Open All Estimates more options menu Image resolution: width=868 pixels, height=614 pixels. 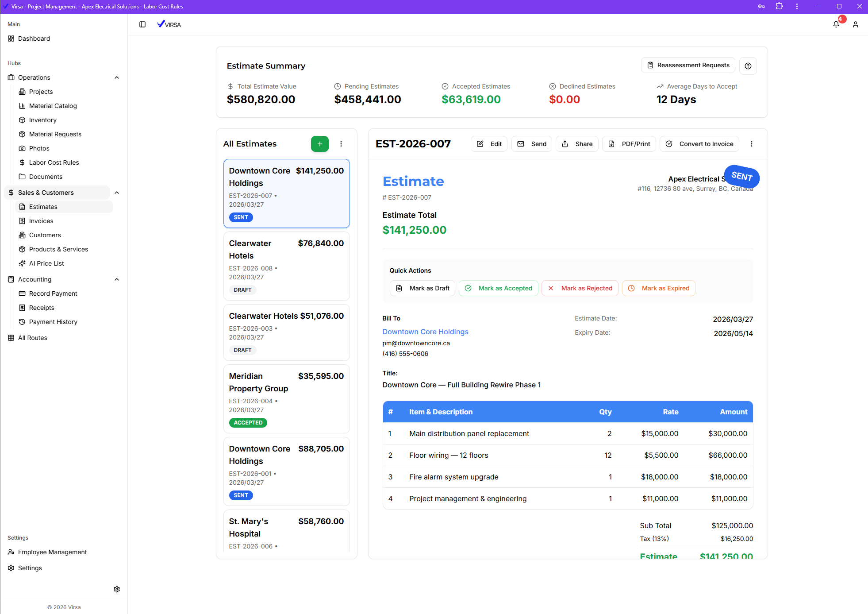(341, 144)
